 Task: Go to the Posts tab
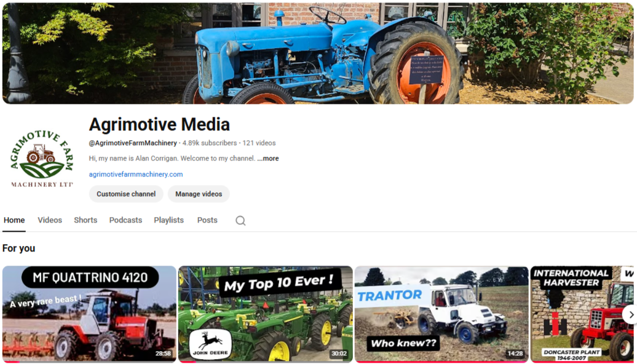click(207, 220)
